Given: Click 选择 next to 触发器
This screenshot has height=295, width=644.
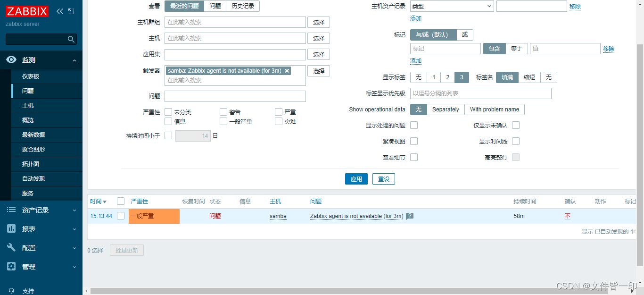Looking at the screenshot, I should 319,71.
